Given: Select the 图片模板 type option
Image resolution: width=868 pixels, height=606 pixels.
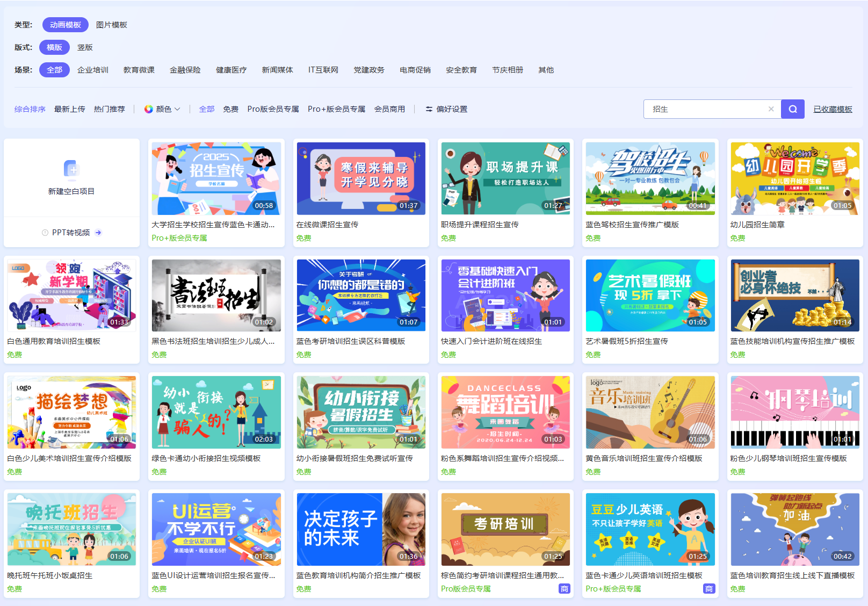Looking at the screenshot, I should click(x=112, y=25).
